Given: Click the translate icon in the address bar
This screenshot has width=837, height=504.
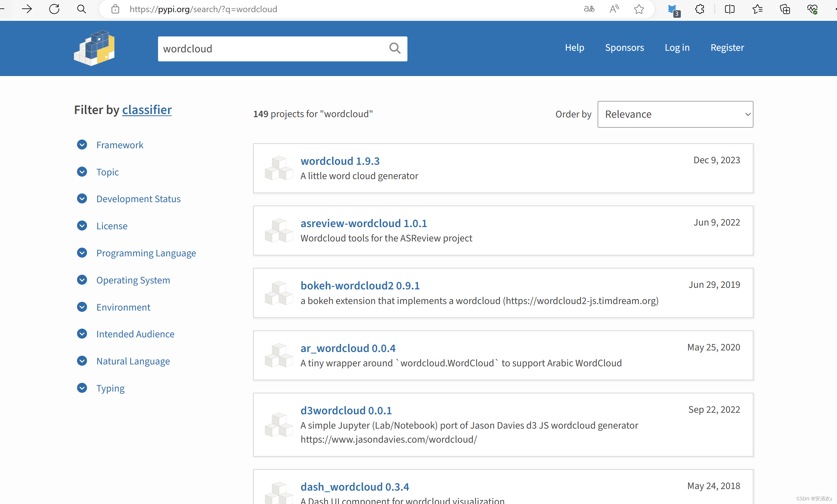Looking at the screenshot, I should [x=589, y=9].
